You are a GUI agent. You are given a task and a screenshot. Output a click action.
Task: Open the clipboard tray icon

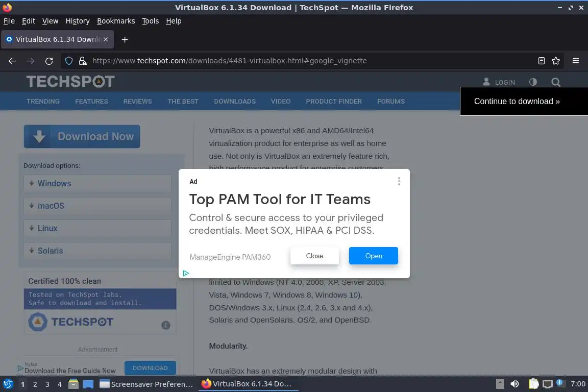(x=533, y=384)
